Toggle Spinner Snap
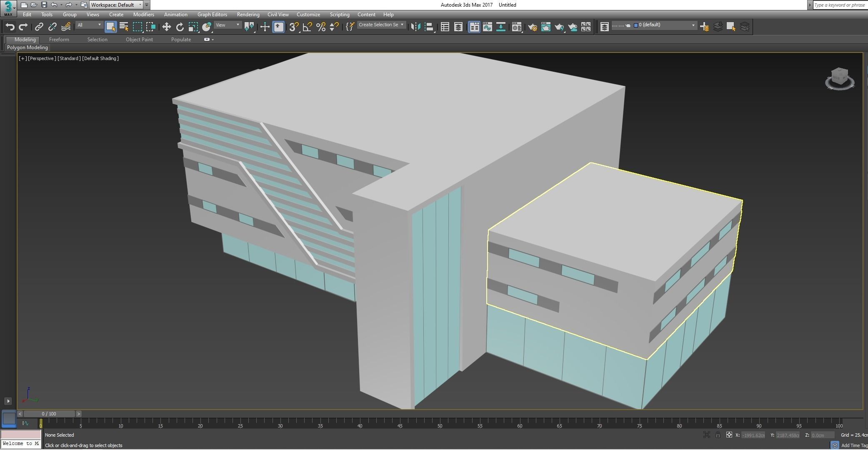868x450 pixels. click(x=334, y=27)
